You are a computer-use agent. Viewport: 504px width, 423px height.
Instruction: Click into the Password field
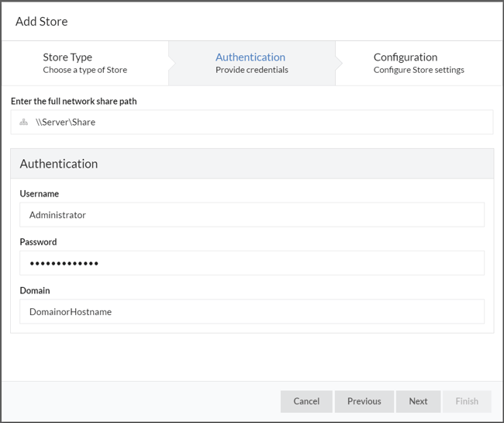point(252,263)
